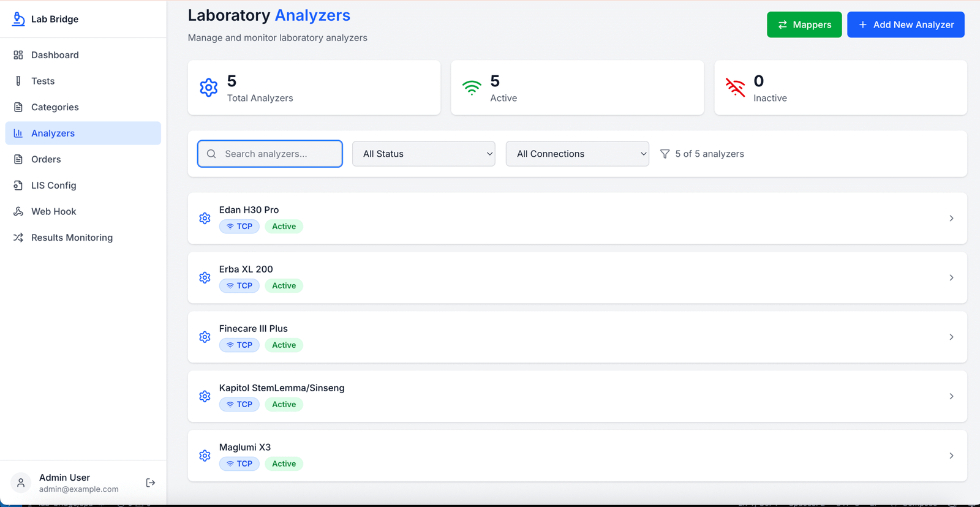This screenshot has width=980, height=507.
Task: Click the logout icon beside Admin User
Action: [151, 483]
